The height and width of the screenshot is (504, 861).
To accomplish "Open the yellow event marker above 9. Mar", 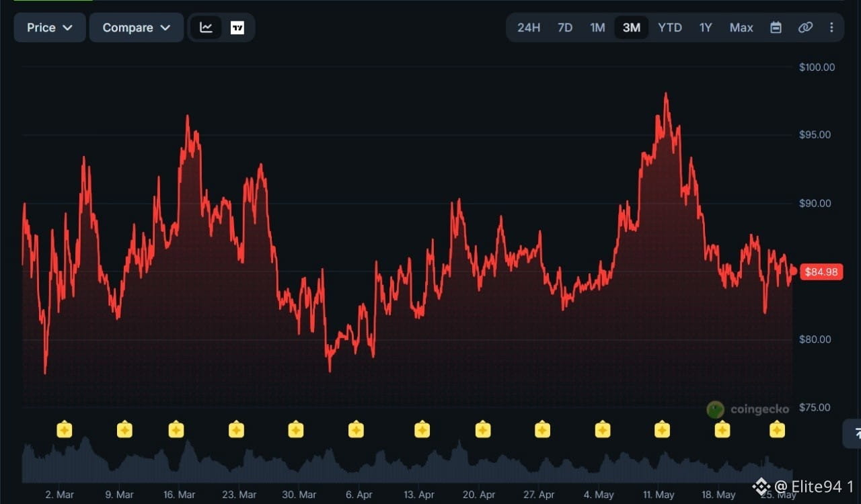I will tap(124, 429).
